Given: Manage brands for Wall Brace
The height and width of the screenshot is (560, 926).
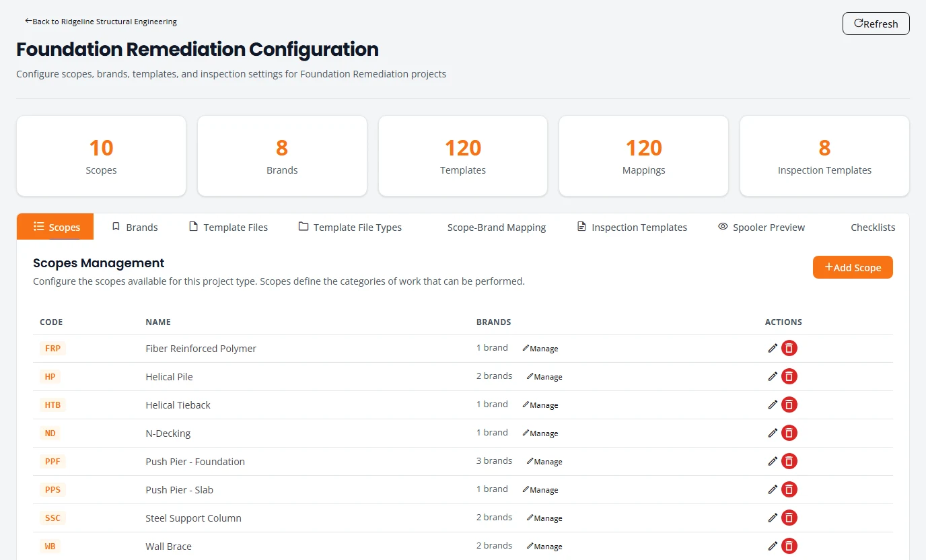Looking at the screenshot, I should [x=544, y=547].
